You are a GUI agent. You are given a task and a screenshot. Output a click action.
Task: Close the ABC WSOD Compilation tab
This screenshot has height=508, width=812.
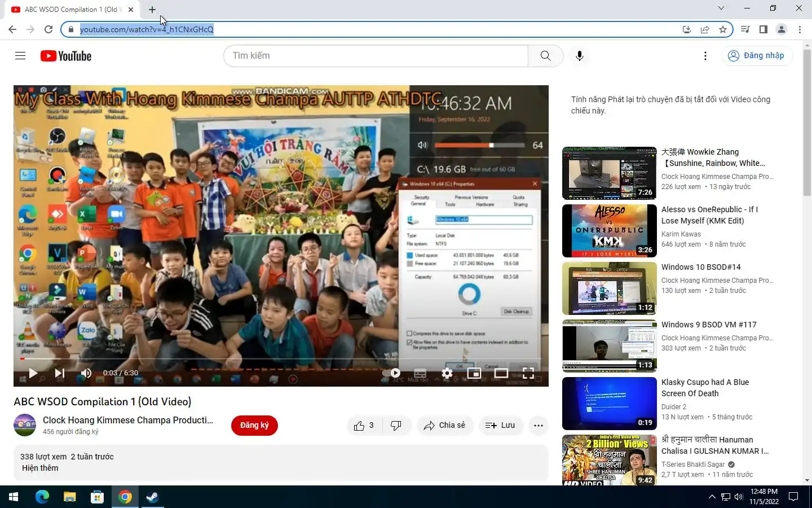[131, 10]
